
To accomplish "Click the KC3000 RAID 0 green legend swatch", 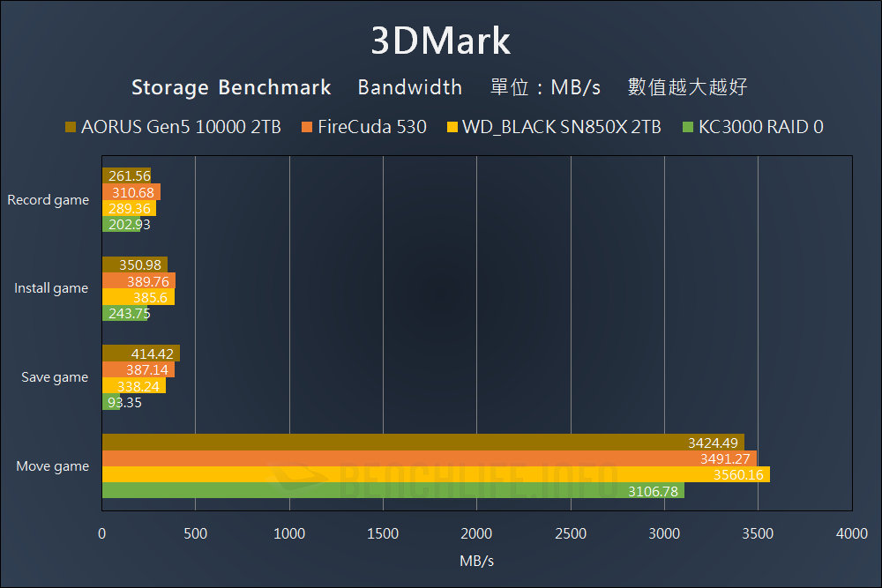I will pyautogui.click(x=687, y=127).
